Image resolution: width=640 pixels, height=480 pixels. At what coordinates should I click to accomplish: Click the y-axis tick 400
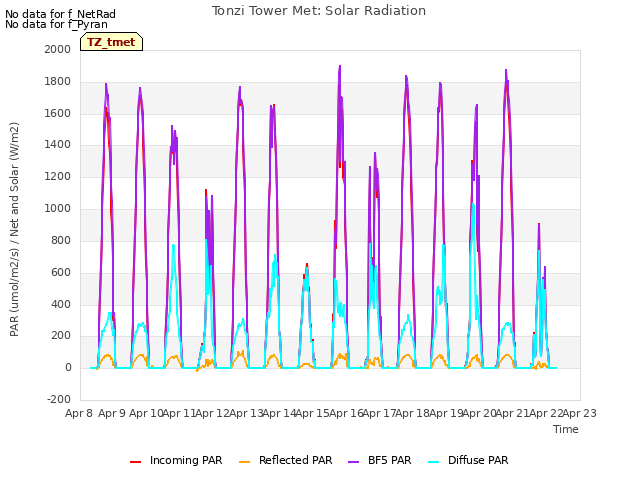click(x=60, y=304)
